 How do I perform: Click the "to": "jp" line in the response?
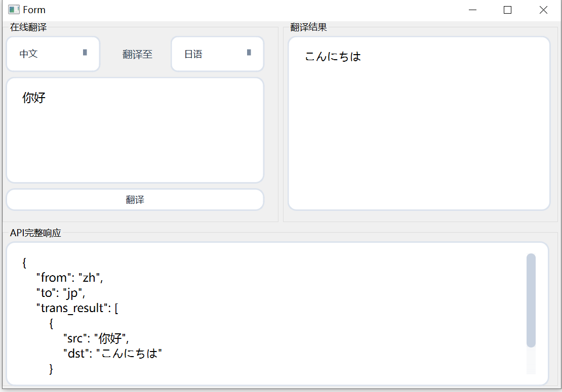click(x=61, y=293)
